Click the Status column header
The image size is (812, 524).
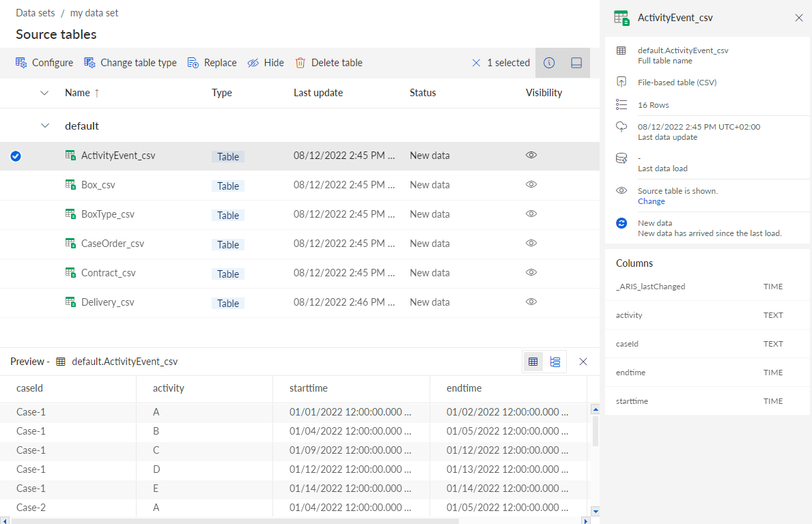423,93
